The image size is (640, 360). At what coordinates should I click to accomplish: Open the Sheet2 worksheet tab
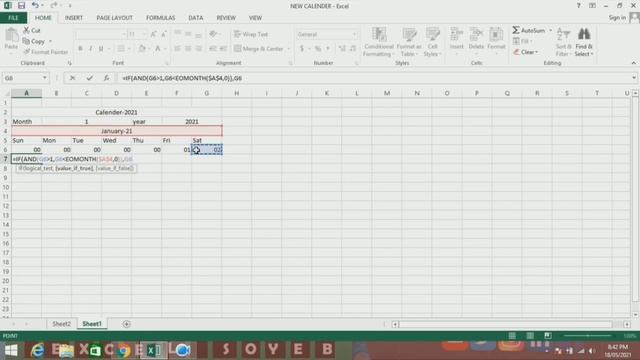(x=61, y=324)
